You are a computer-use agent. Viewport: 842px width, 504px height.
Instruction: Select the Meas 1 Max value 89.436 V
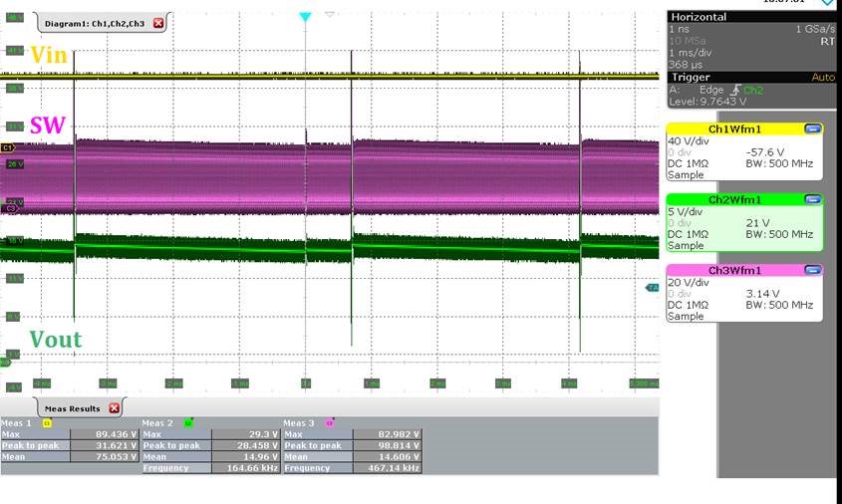(x=105, y=434)
